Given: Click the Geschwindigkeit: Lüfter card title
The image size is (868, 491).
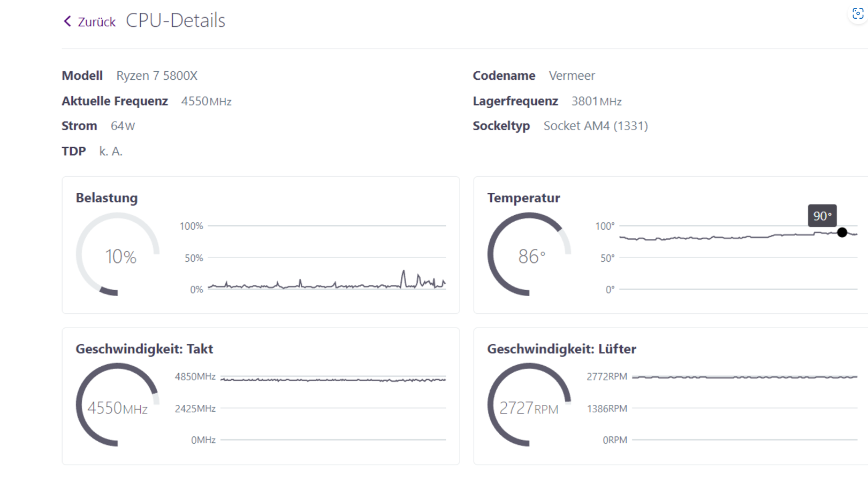Looking at the screenshot, I should pos(561,349).
